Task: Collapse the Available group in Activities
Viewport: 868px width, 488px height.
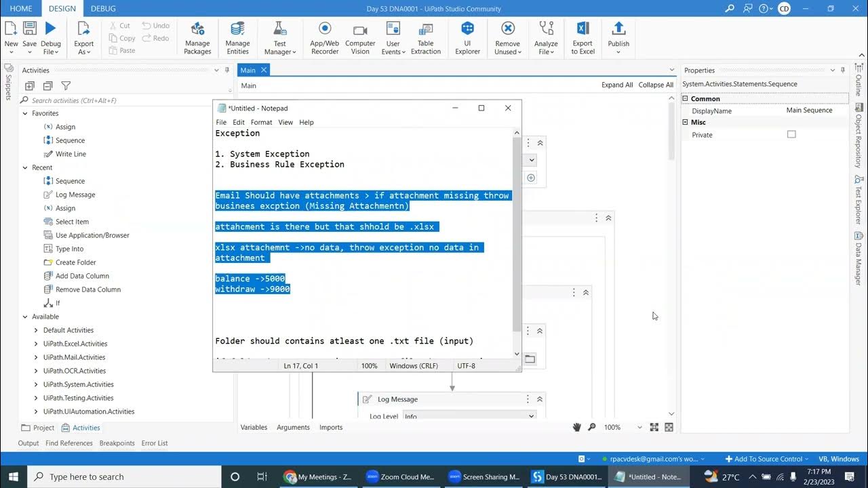Action: pos(25,317)
